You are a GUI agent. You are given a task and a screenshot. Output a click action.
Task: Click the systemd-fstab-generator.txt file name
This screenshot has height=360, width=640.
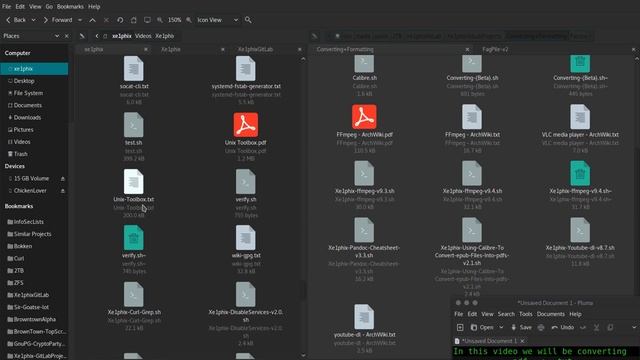246,86
